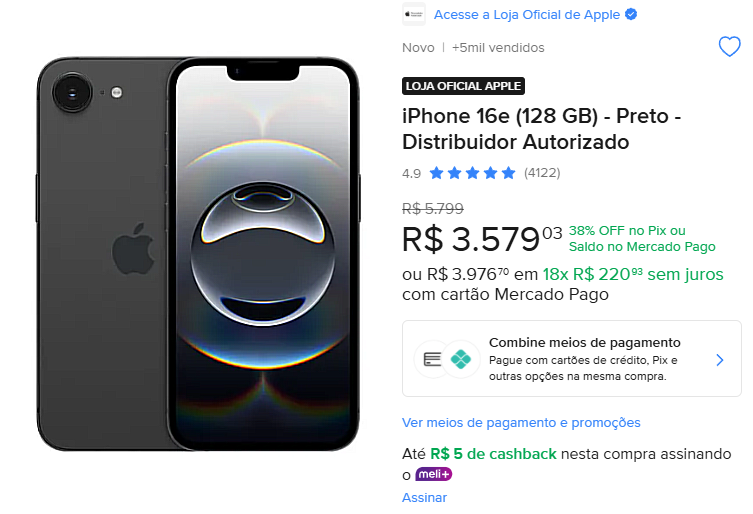This screenshot has height=514, width=753.
Task: Click the heart favorite icon
Action: click(730, 47)
